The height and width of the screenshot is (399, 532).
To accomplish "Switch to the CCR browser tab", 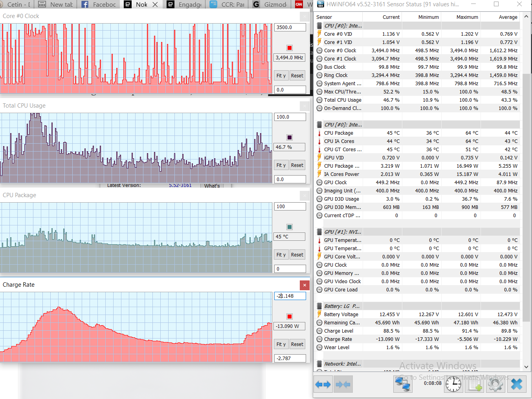I will pos(227,4).
